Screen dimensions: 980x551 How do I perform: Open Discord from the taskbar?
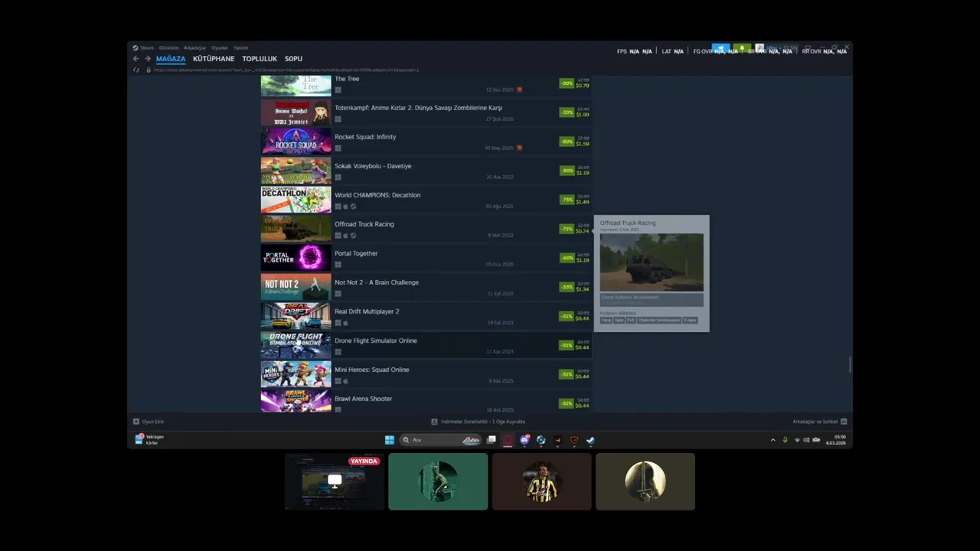pyautogui.click(x=524, y=440)
